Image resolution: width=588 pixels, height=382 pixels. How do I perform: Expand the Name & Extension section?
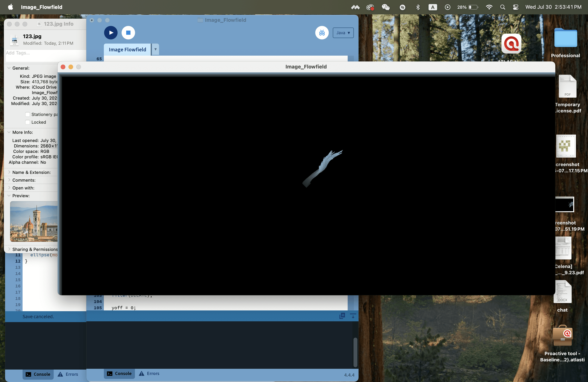point(9,172)
